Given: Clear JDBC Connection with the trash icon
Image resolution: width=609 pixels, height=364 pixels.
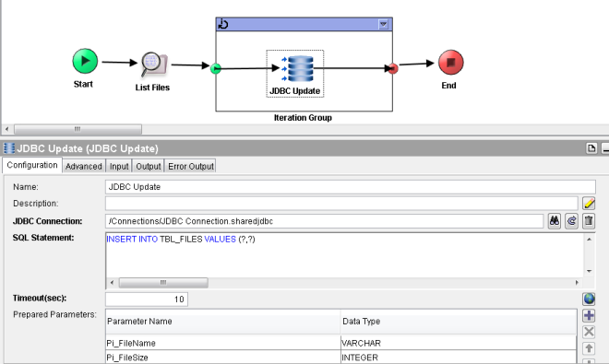Looking at the screenshot, I should [589, 221].
